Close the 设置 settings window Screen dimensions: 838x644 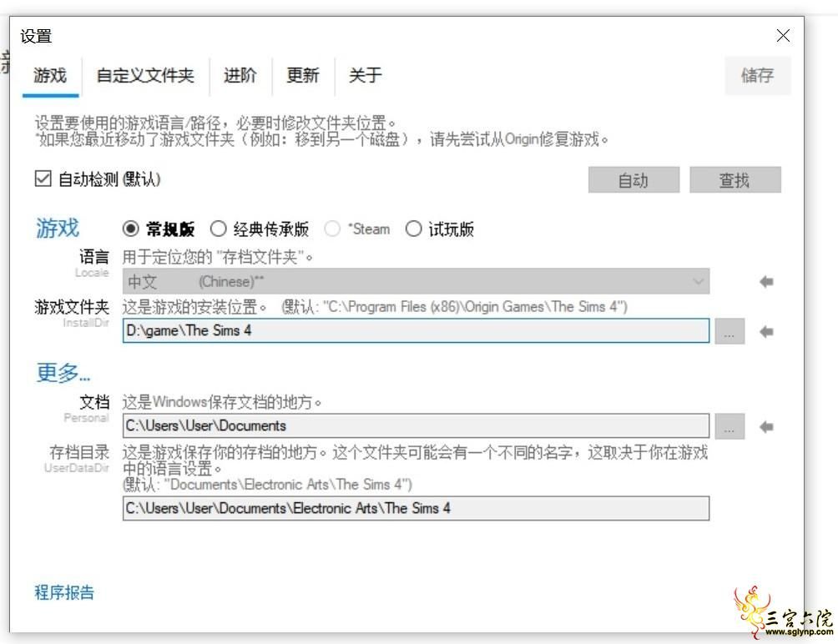(x=783, y=36)
